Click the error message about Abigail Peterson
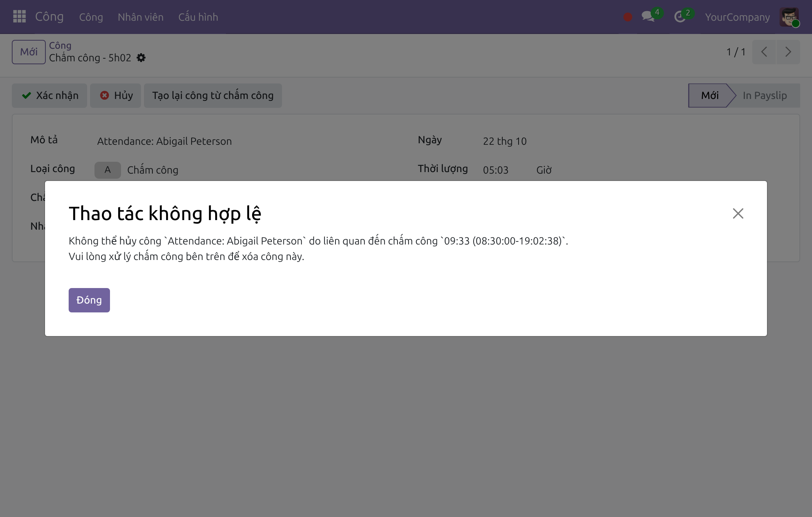The image size is (812, 517). (x=318, y=241)
